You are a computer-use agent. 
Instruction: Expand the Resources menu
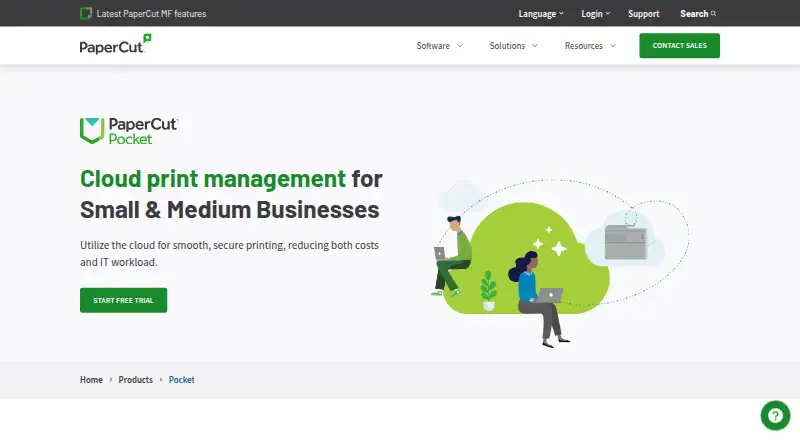click(x=590, y=45)
